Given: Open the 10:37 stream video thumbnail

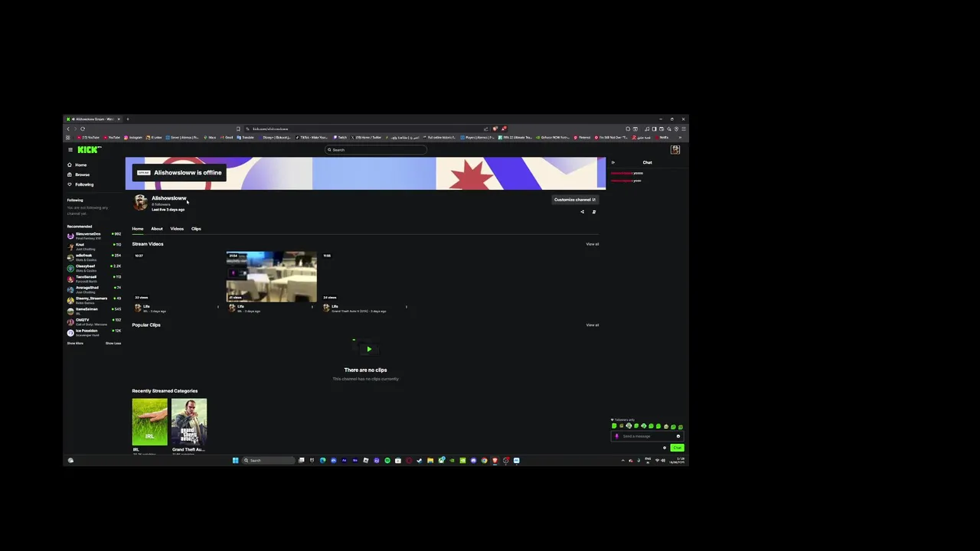Looking at the screenshot, I should tap(177, 276).
